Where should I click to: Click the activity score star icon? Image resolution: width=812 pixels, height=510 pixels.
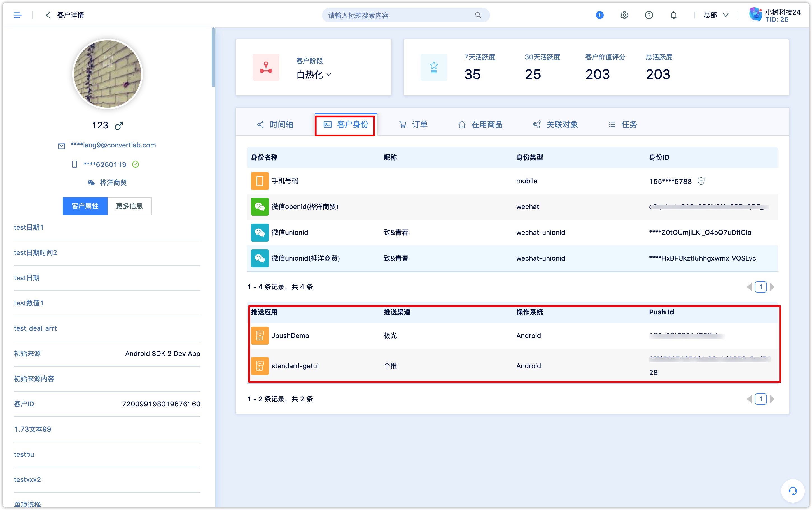click(x=434, y=67)
